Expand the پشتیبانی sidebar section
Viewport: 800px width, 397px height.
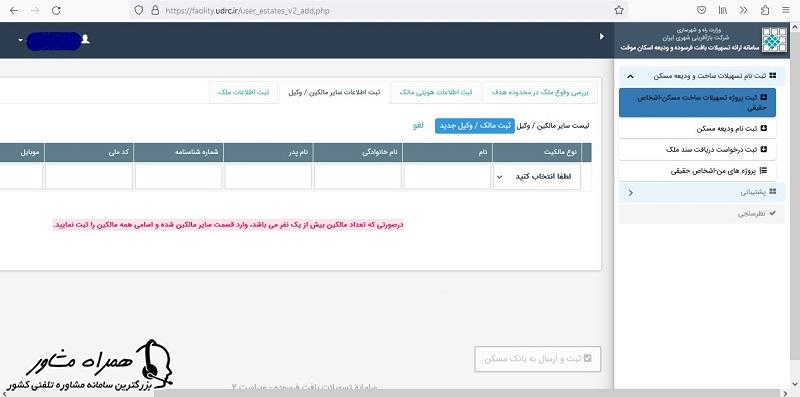pos(702,192)
